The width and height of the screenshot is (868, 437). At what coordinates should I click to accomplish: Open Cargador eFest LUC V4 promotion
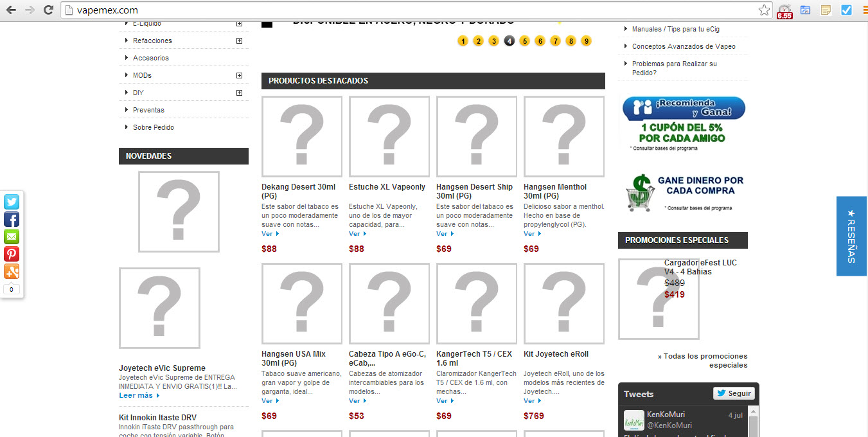click(700, 267)
